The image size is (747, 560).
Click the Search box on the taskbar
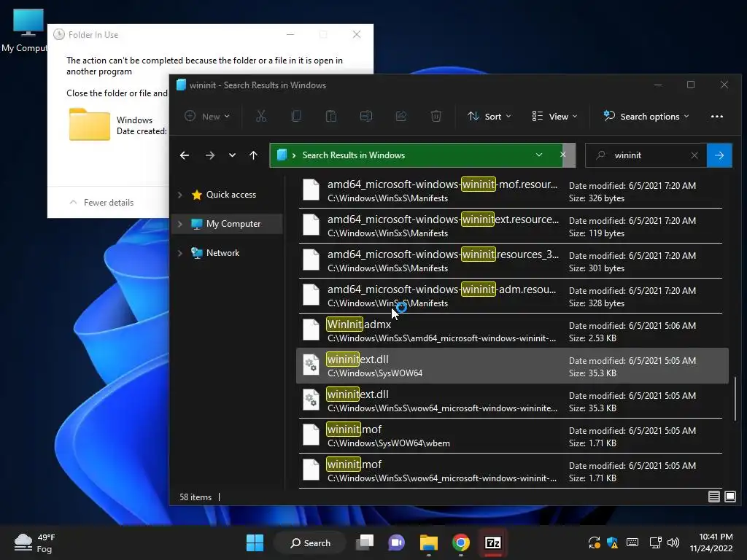(310, 542)
